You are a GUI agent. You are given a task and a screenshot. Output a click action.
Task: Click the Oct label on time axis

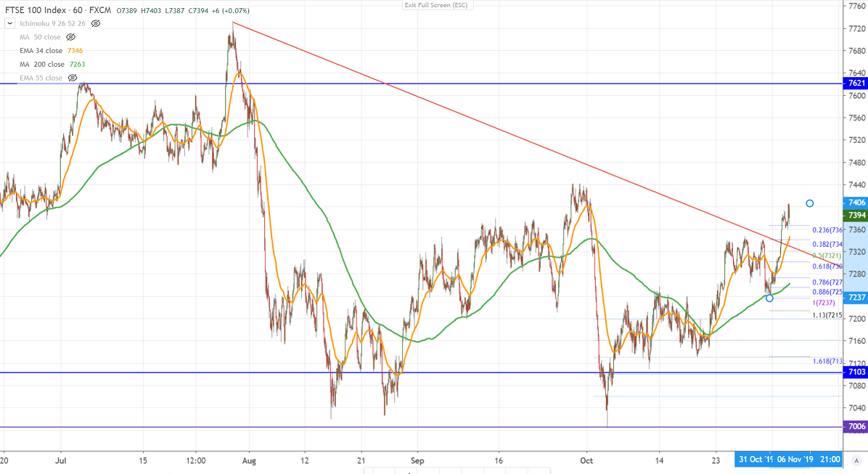587,460
